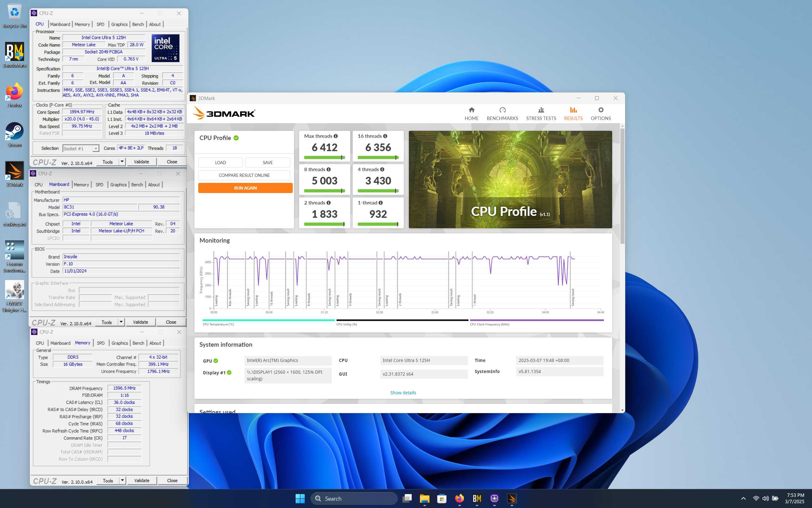
Task: Open 3DMark OPTIONS gear
Action: (x=601, y=114)
